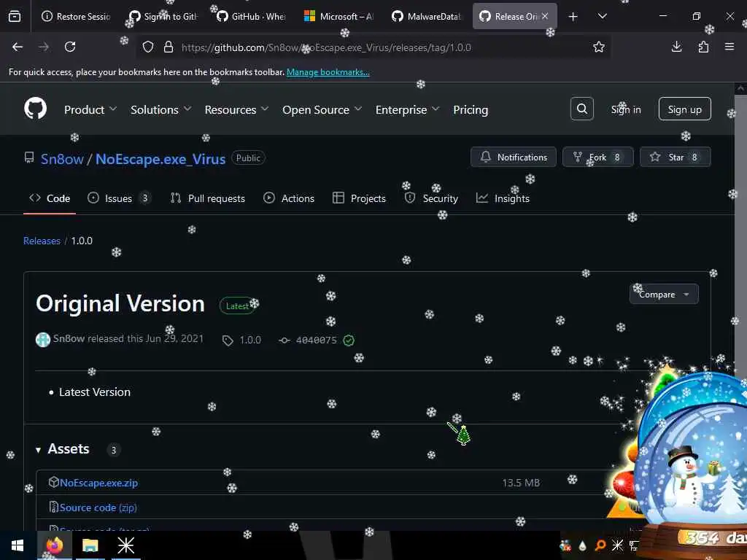Viewport: 747px width, 560px height.
Task: Go back to the previous page
Action: [18, 47]
